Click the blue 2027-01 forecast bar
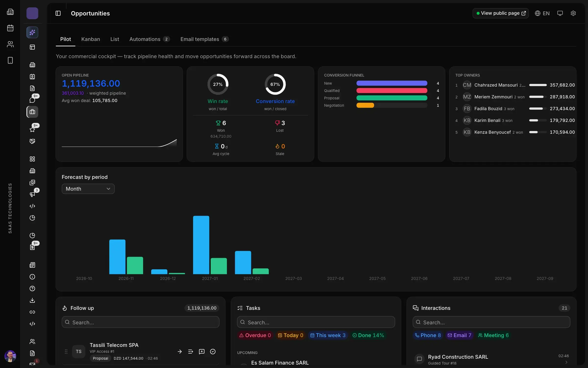This screenshot has width=588, height=368. click(201, 245)
